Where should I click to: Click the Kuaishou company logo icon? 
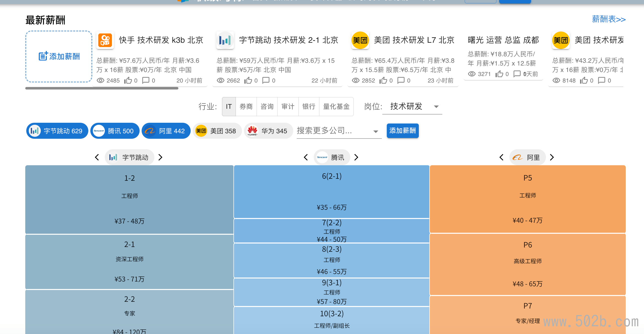click(105, 40)
